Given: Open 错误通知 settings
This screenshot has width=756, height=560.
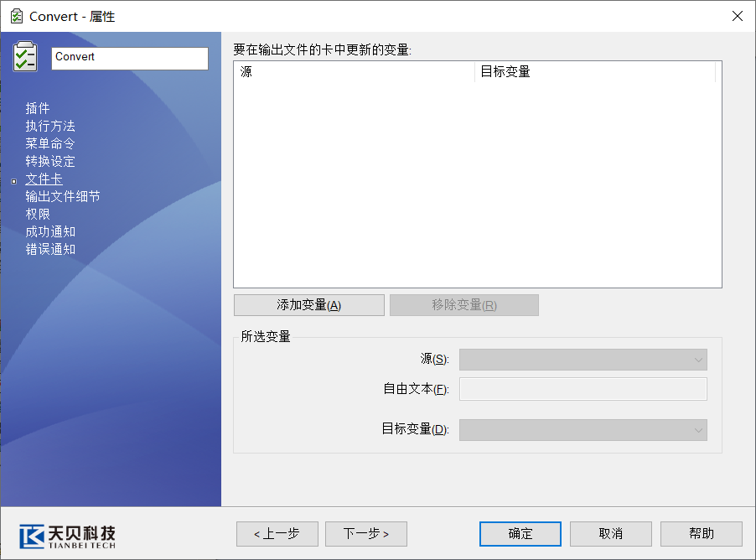Looking at the screenshot, I should point(50,249).
